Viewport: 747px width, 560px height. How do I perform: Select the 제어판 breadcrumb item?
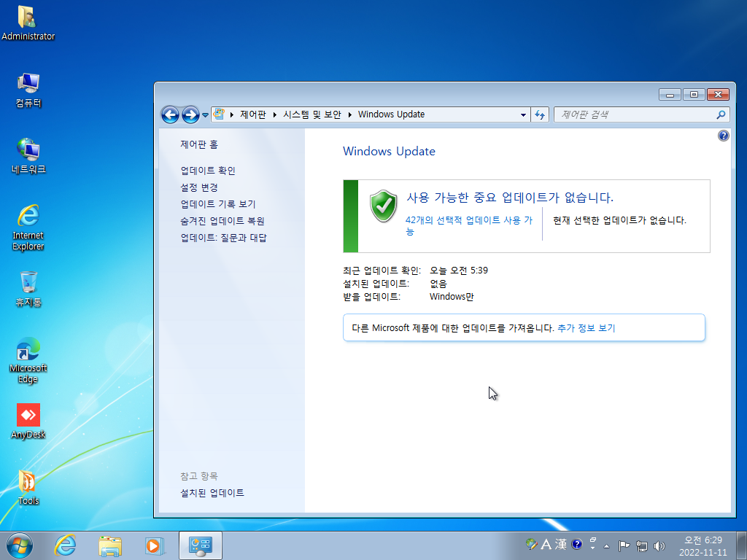coord(253,114)
